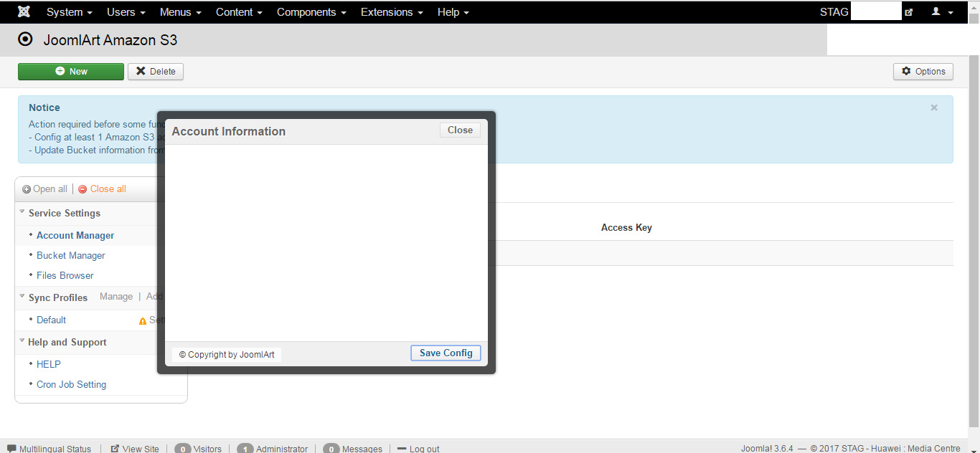
Task: Open the Options settings button
Action: pyautogui.click(x=923, y=72)
